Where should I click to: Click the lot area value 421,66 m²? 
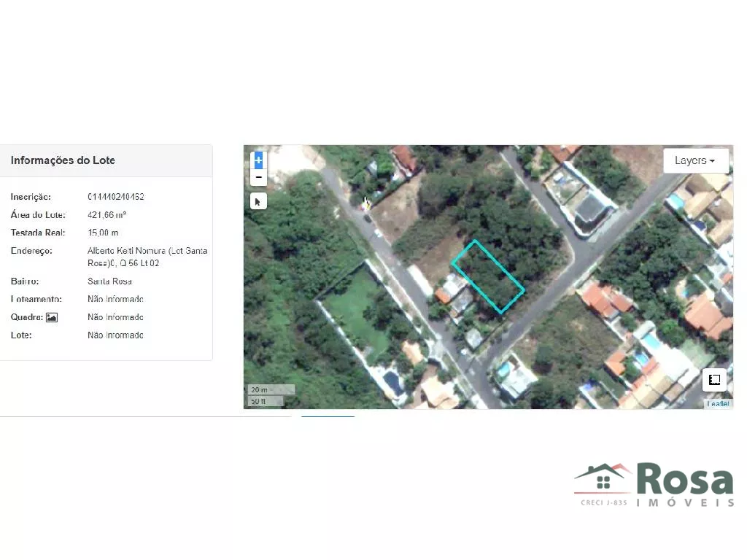coord(107,215)
